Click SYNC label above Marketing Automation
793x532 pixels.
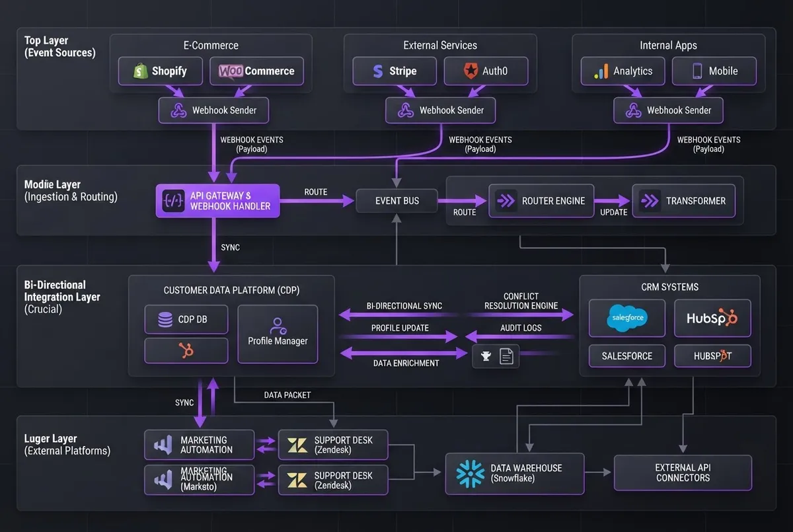point(184,402)
